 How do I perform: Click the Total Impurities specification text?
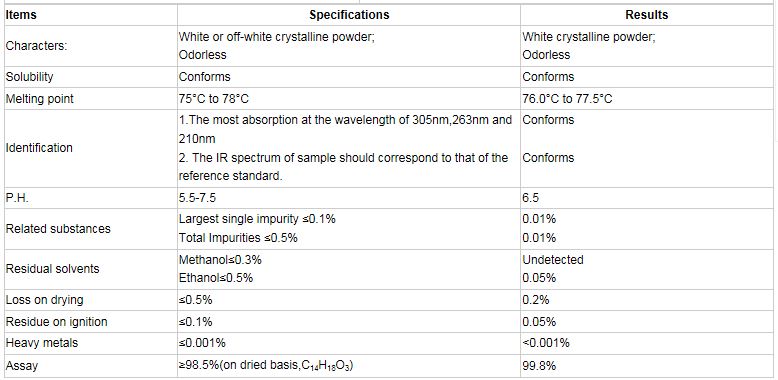pyautogui.click(x=238, y=238)
